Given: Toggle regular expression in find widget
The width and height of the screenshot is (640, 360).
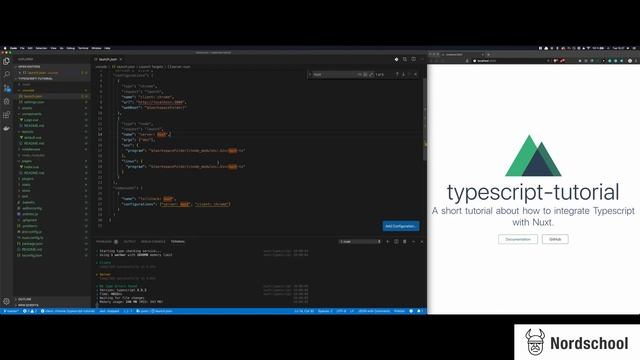Looking at the screenshot, I should tap(371, 74).
